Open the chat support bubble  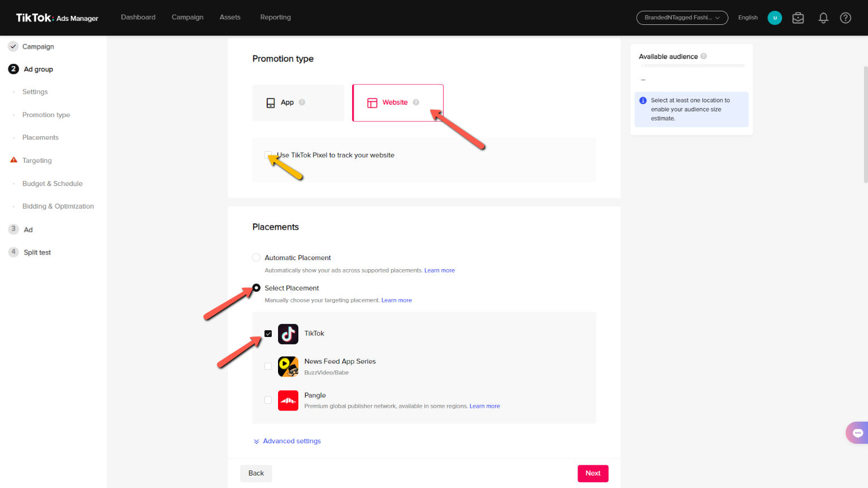[857, 433]
